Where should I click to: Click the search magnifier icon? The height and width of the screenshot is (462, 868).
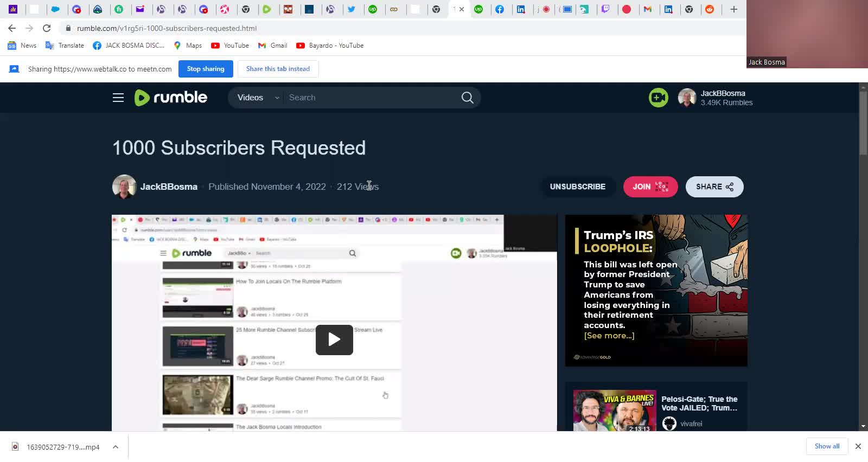click(x=467, y=98)
